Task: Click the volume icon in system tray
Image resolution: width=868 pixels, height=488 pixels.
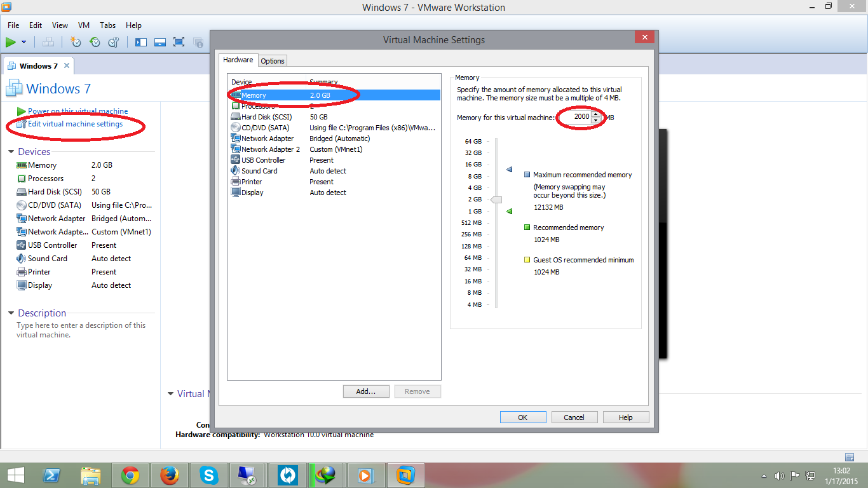Action: 780,475
